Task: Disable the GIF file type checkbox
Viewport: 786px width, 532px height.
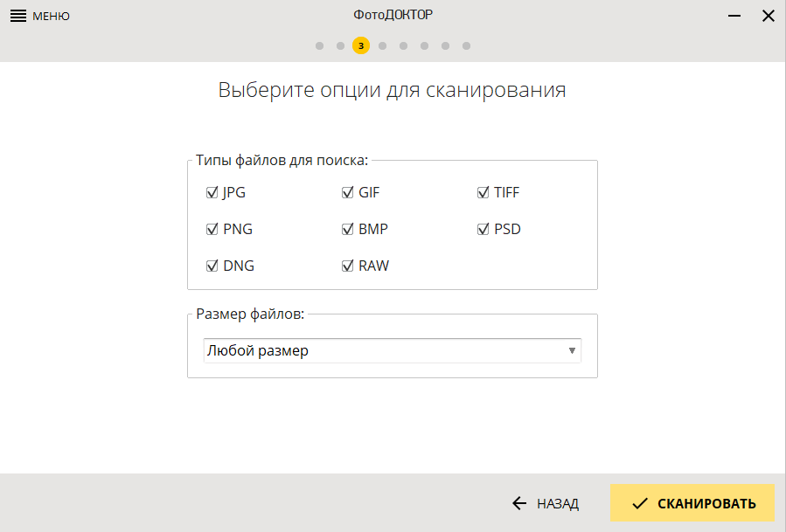Action: tap(346, 192)
